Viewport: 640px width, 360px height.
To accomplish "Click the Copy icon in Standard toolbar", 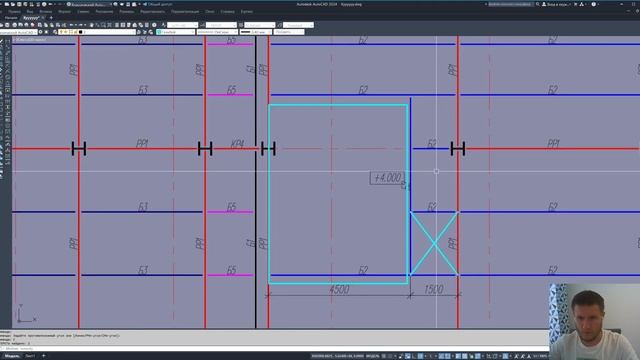I will click(x=45, y=25).
